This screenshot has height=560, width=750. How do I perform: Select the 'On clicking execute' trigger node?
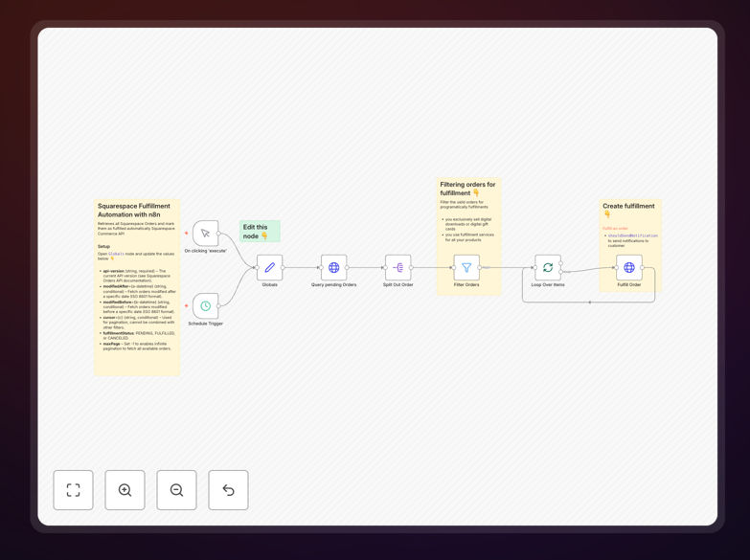click(x=206, y=233)
